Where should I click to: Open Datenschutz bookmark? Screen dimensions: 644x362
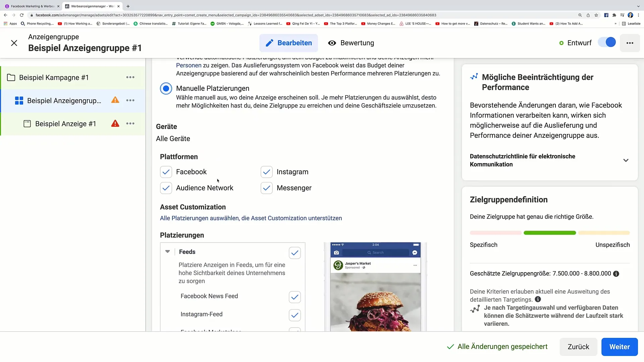pos(491,23)
